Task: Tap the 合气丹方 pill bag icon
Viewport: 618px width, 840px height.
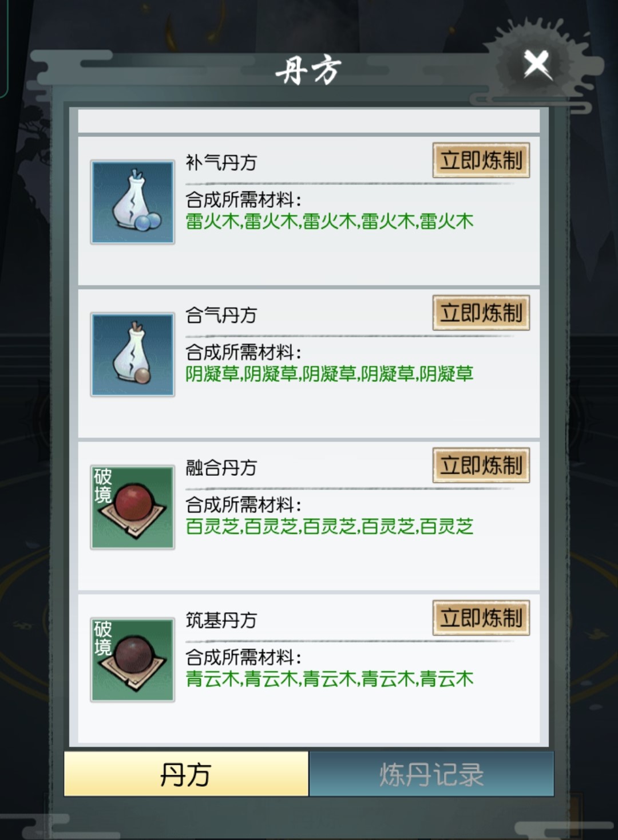Action: [x=132, y=354]
